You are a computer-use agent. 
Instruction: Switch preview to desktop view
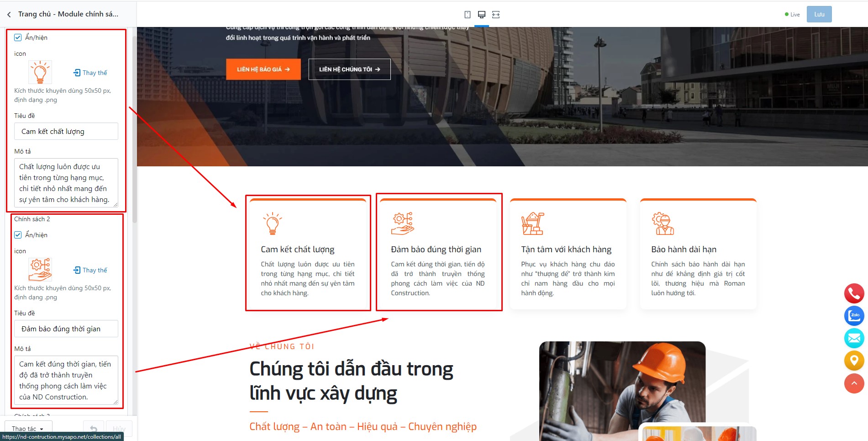click(x=481, y=15)
